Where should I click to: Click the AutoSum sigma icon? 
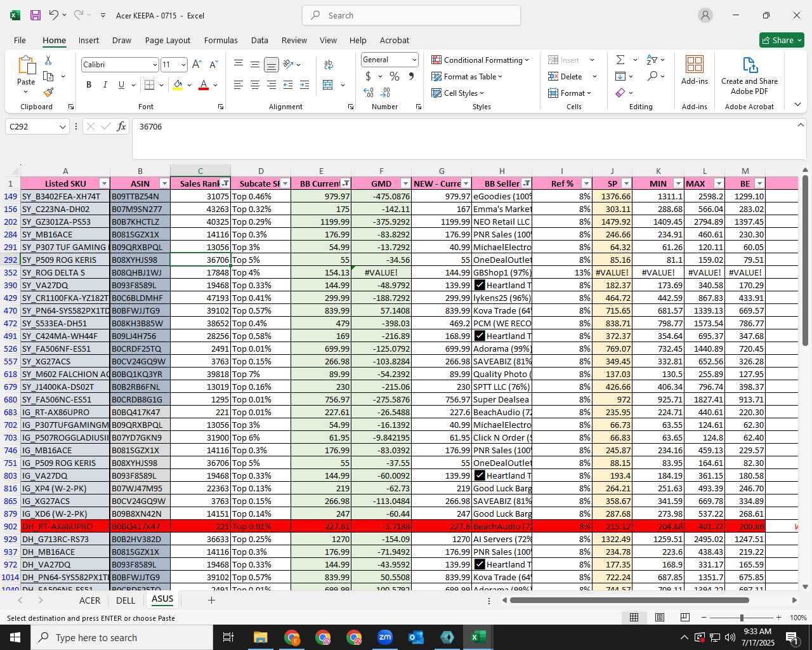tap(620, 60)
